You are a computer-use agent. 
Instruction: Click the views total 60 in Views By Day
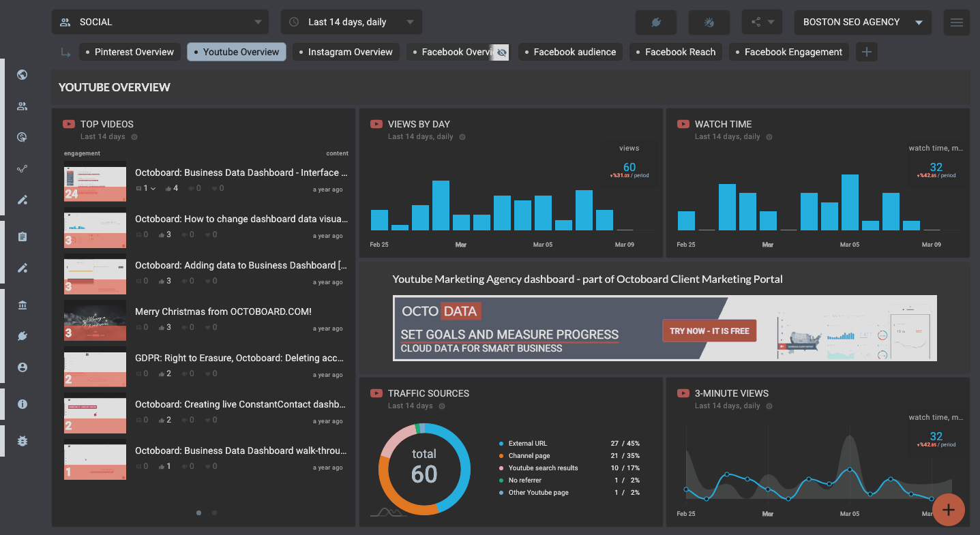coord(629,167)
